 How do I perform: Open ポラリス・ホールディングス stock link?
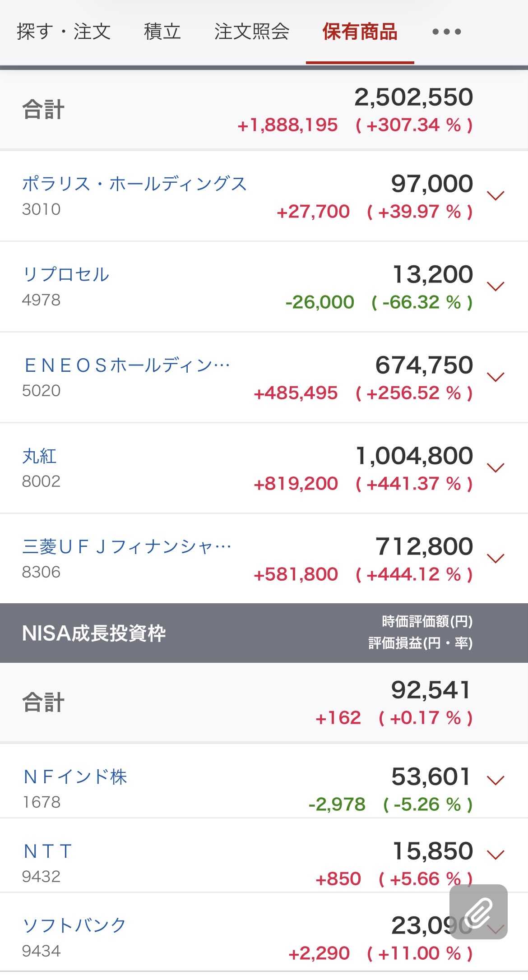[134, 184]
